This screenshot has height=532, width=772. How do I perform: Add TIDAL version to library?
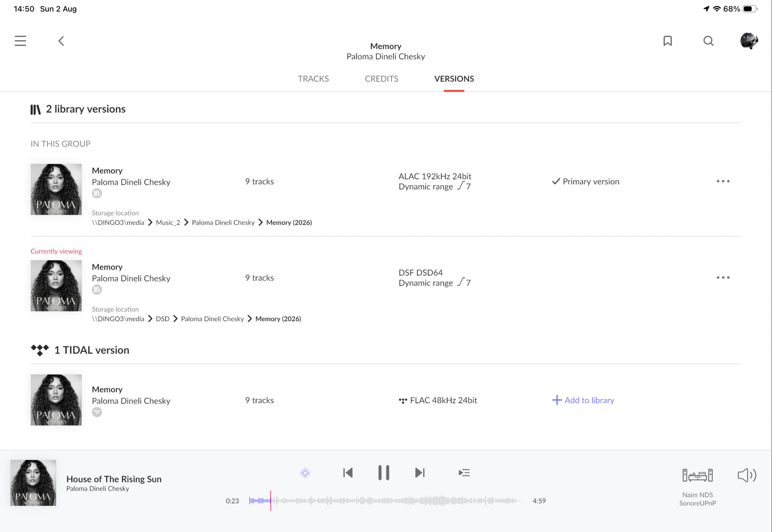pyautogui.click(x=583, y=400)
